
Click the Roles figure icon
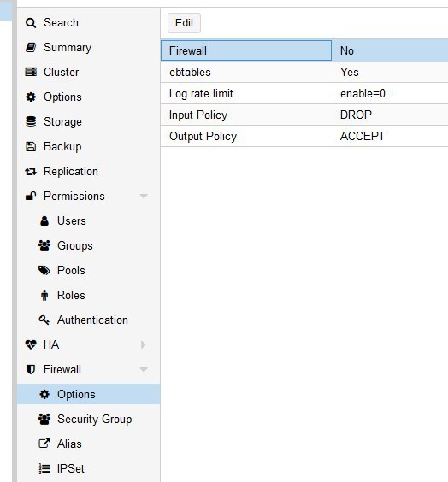[x=44, y=295]
